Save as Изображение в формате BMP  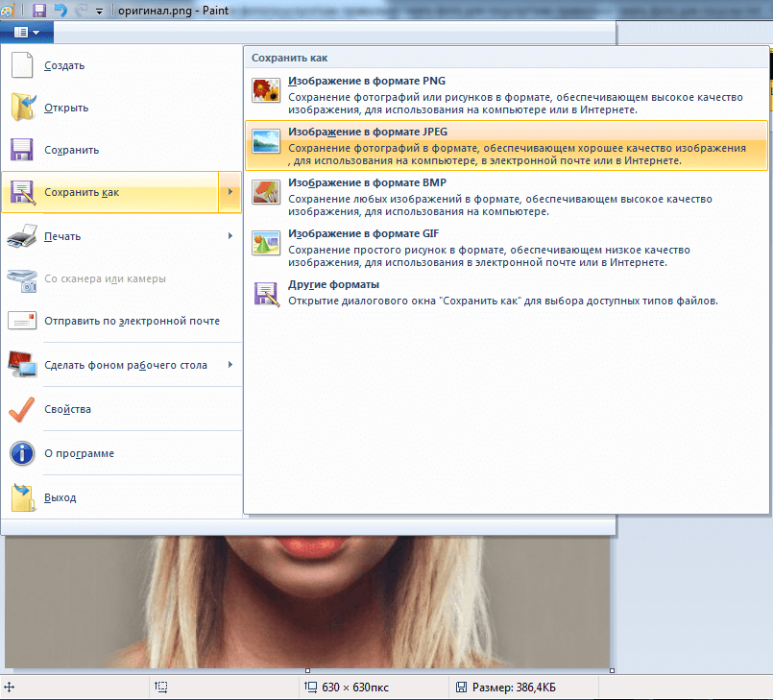click(x=506, y=196)
